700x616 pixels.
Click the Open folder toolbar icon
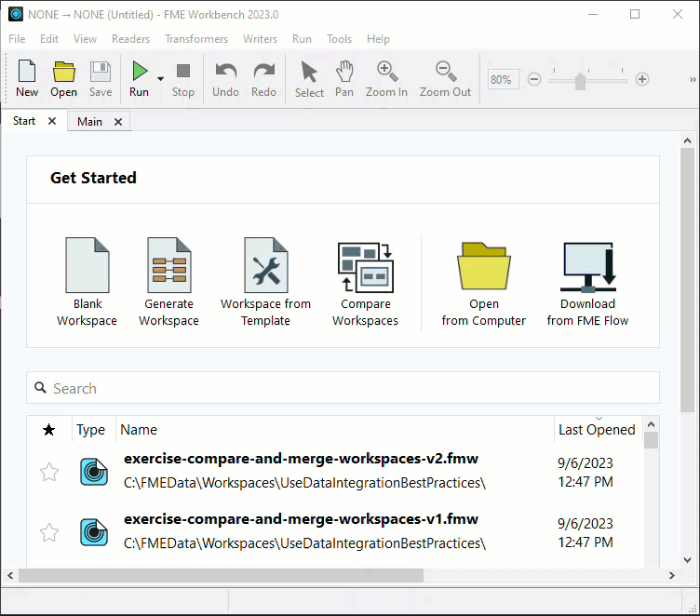click(63, 78)
